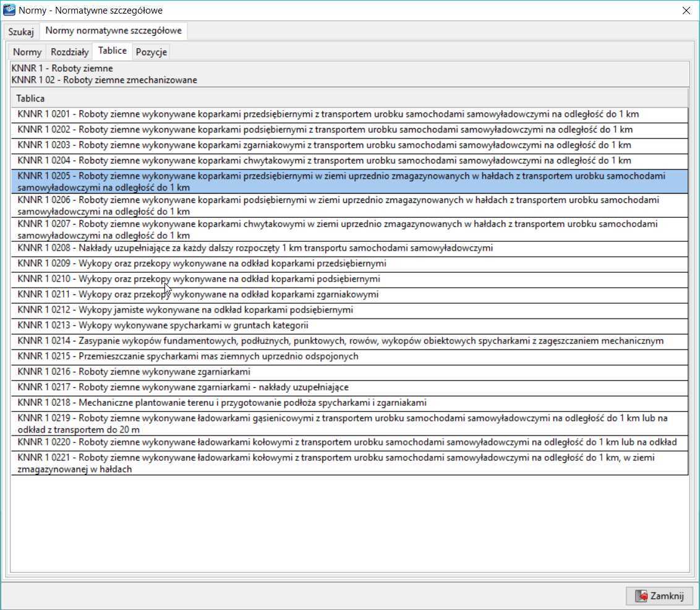700x610 pixels.
Task: Close the dialog with the Zamknij button
Action: [x=659, y=596]
